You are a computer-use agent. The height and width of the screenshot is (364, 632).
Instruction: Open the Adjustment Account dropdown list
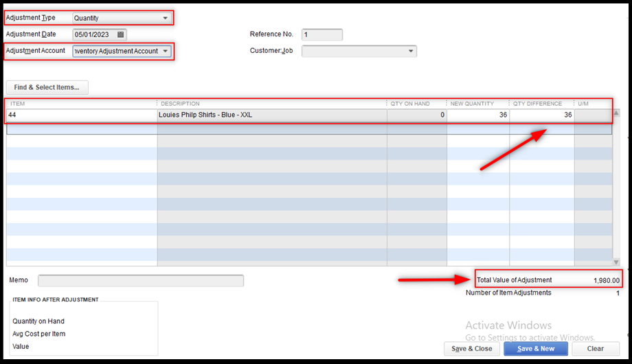(166, 52)
